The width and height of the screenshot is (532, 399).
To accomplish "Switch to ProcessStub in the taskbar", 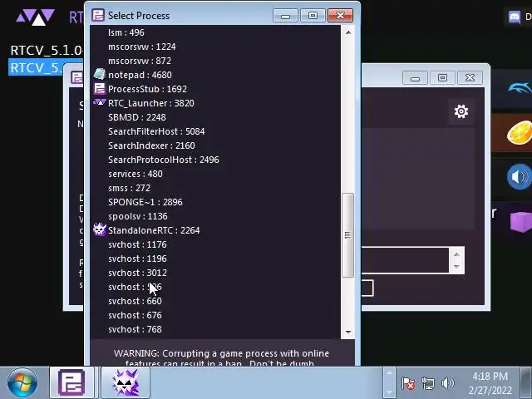I will [x=71, y=382].
